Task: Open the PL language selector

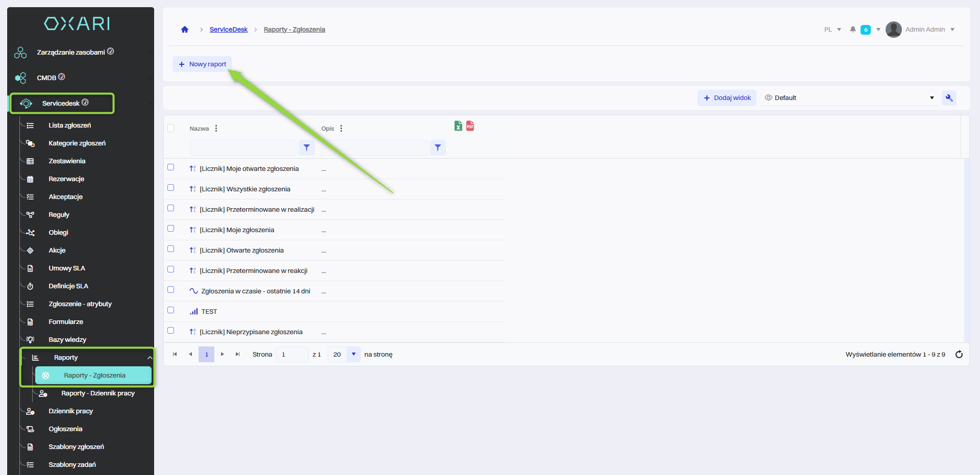Action: click(x=832, y=30)
